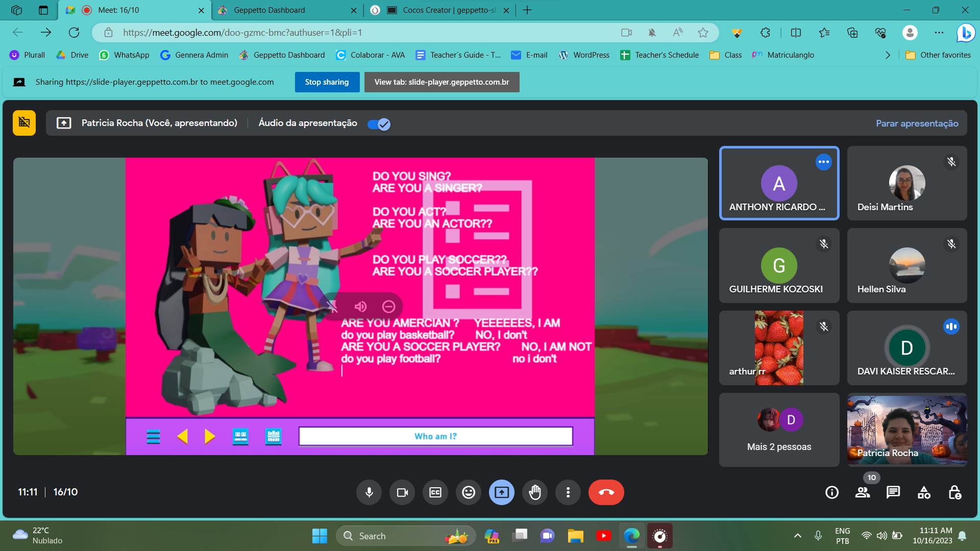
Task: Click the Edge profile avatar icon
Action: point(910,33)
